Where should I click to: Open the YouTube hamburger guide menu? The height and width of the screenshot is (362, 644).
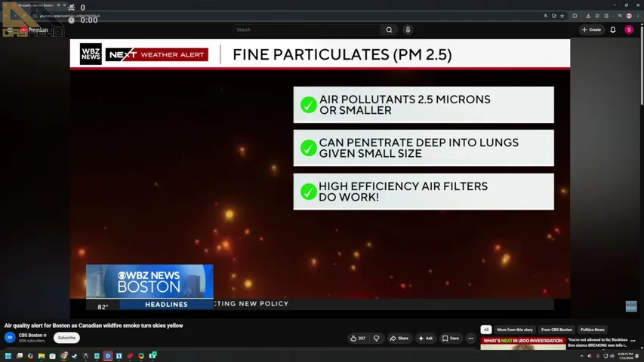[10, 29]
